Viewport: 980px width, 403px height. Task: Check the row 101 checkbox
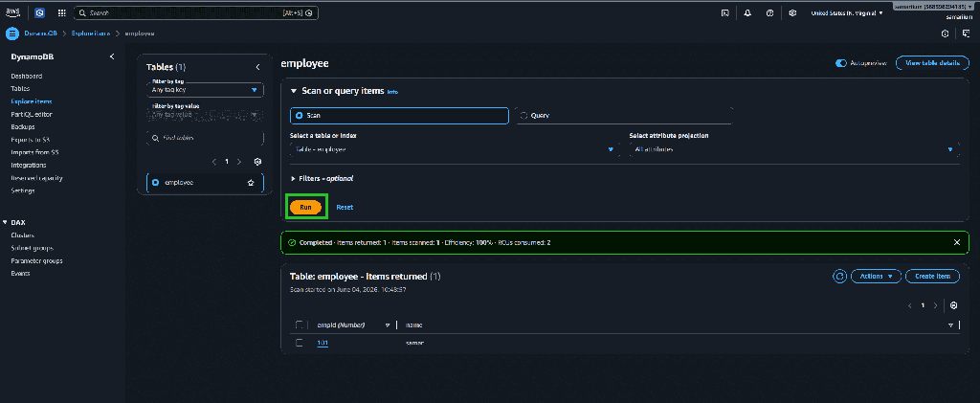300,343
